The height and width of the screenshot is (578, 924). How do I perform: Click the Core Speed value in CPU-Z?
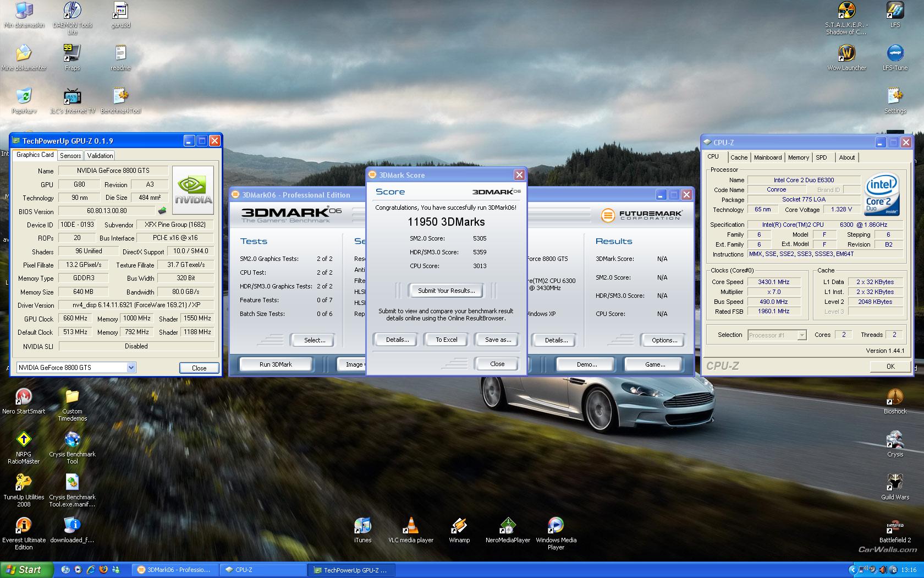pos(773,282)
